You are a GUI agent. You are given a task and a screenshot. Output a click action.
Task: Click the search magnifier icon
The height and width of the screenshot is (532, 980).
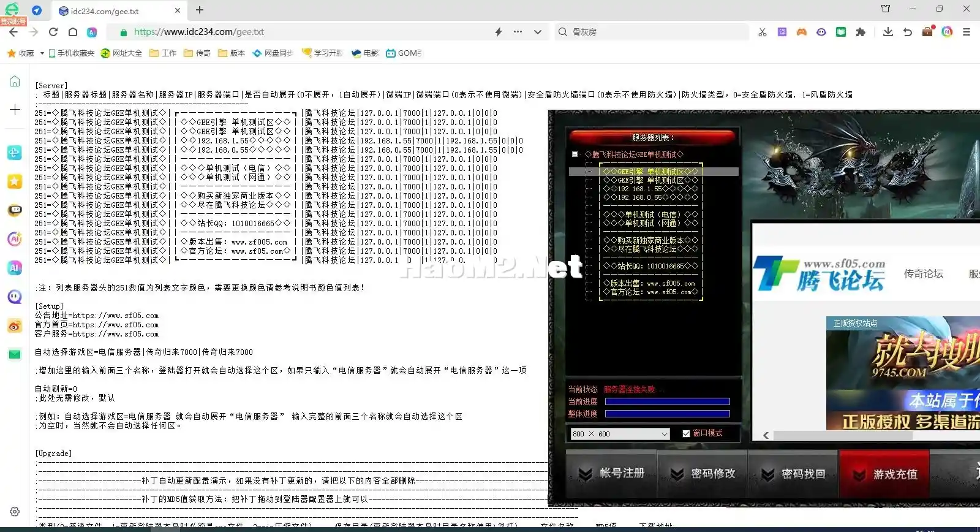[563, 32]
